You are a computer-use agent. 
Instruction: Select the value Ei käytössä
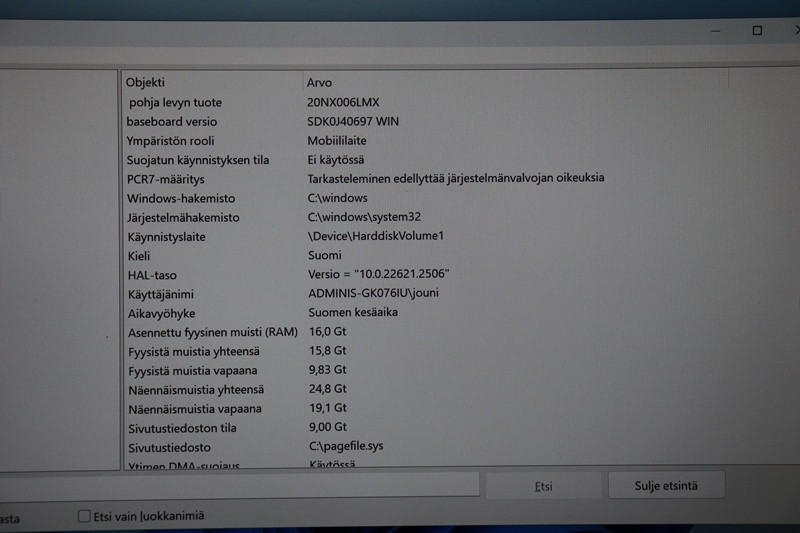click(x=336, y=160)
